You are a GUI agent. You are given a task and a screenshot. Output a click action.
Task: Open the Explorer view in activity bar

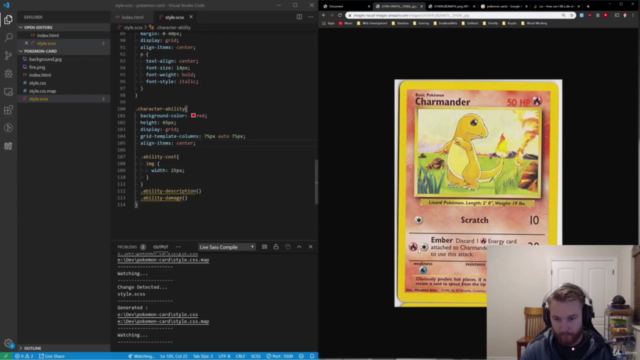point(8,20)
